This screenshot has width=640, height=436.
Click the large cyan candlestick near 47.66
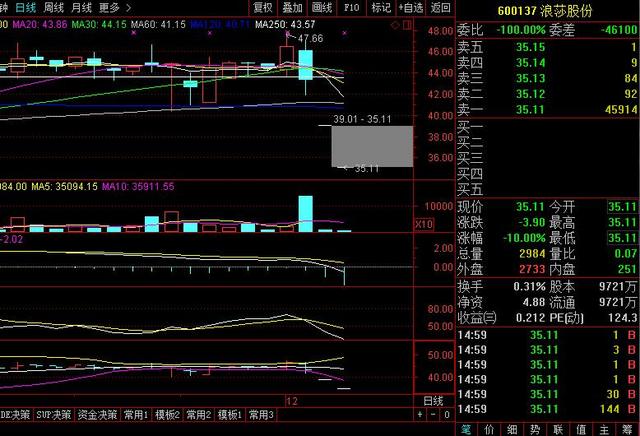click(306, 65)
